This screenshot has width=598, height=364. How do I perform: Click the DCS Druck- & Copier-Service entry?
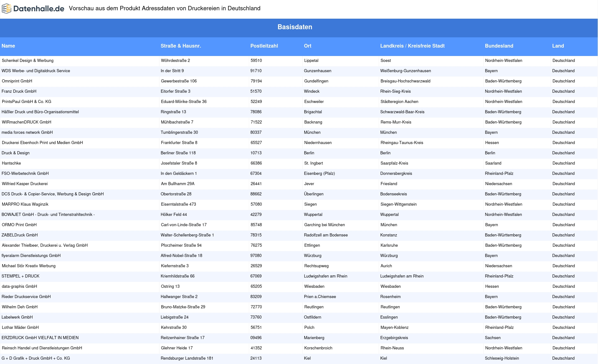pos(53,194)
